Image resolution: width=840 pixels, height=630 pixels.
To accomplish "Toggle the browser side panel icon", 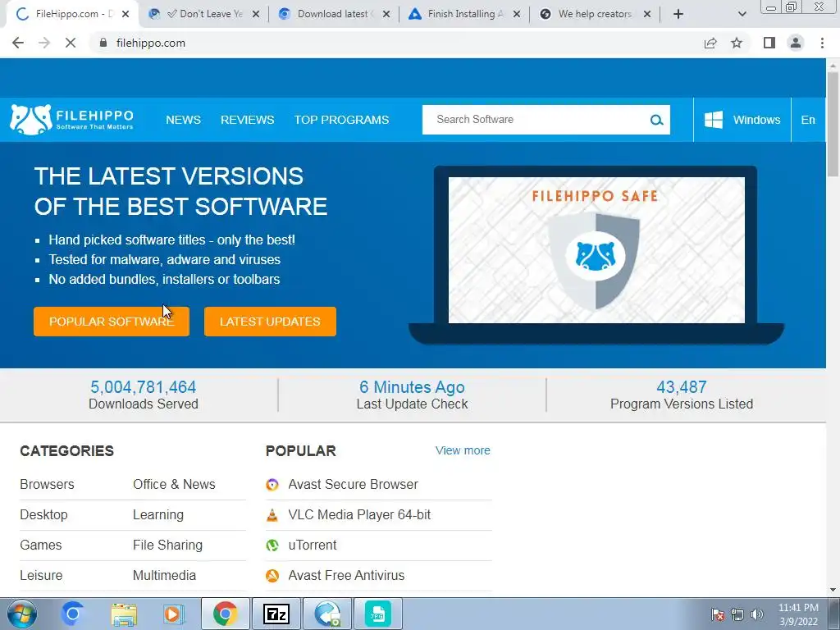I will click(x=769, y=43).
